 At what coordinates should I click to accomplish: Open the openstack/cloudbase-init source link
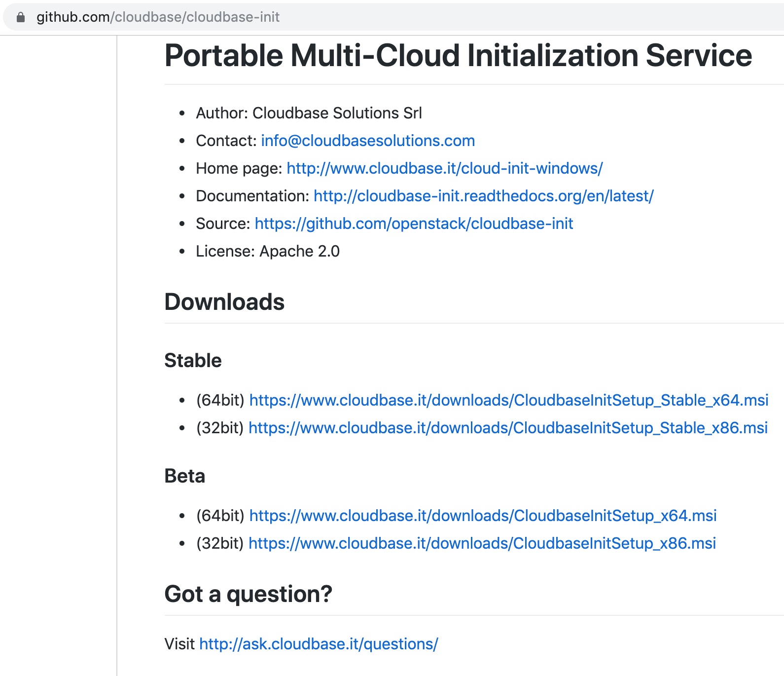(x=414, y=224)
